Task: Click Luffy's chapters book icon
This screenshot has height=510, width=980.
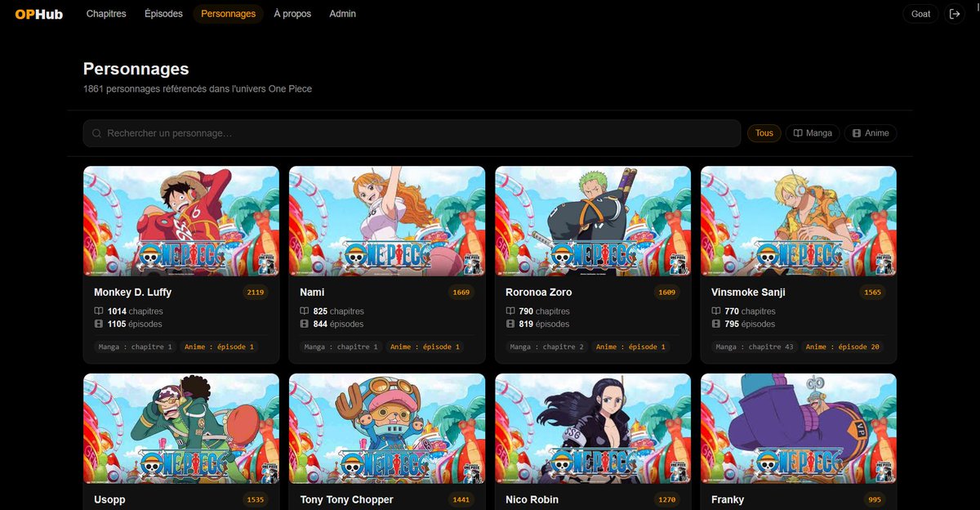Action: (x=99, y=311)
